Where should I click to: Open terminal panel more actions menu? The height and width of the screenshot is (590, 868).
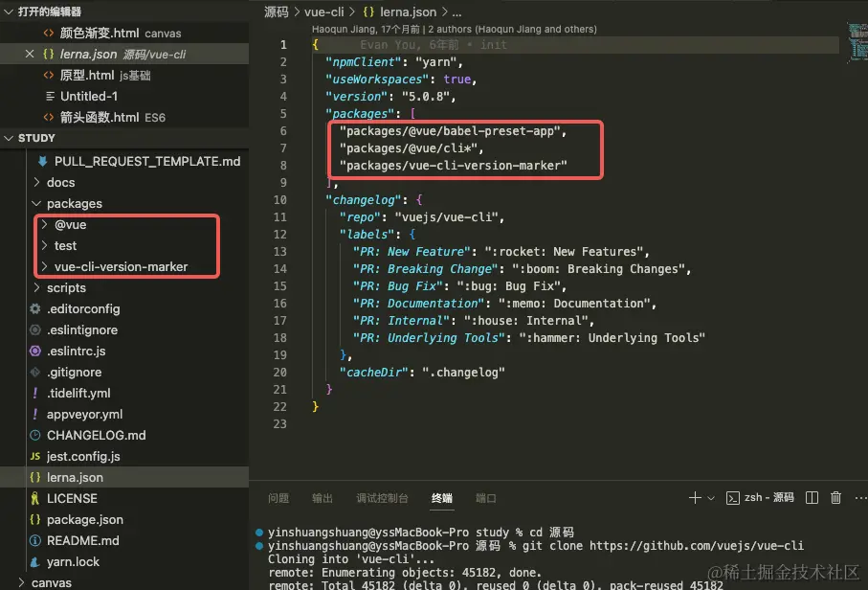point(860,497)
